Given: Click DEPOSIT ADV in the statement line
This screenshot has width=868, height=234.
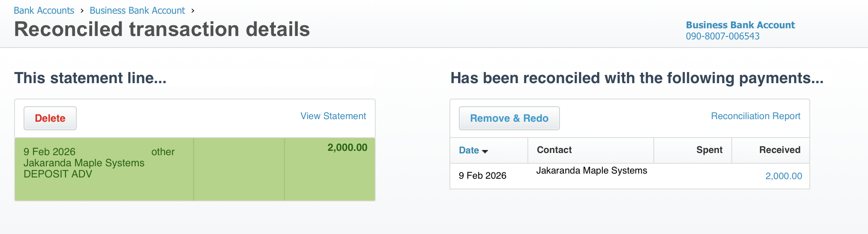Looking at the screenshot, I should pos(58,174).
